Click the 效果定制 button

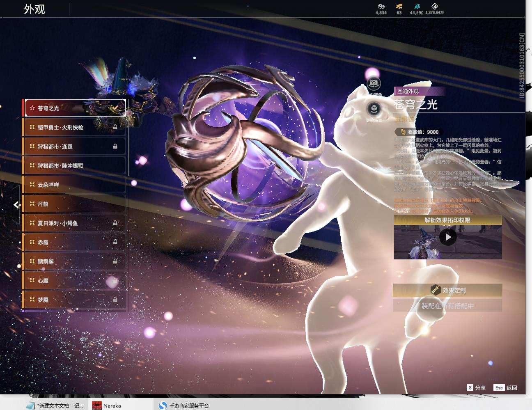point(447,290)
